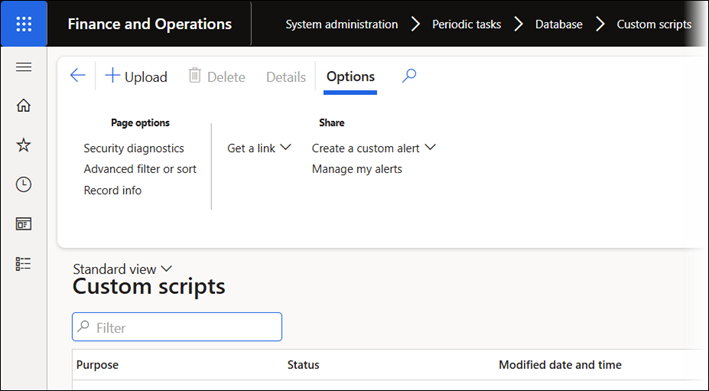Screen dimensions: 709x391
Task: Click Custom scripts breadcrumb
Action: tap(654, 24)
